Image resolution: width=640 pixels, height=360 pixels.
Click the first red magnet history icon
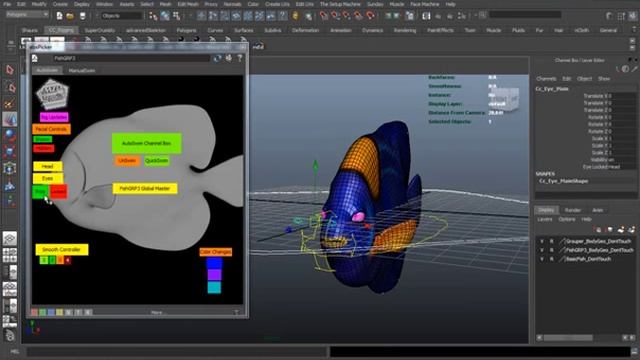pos(324,16)
